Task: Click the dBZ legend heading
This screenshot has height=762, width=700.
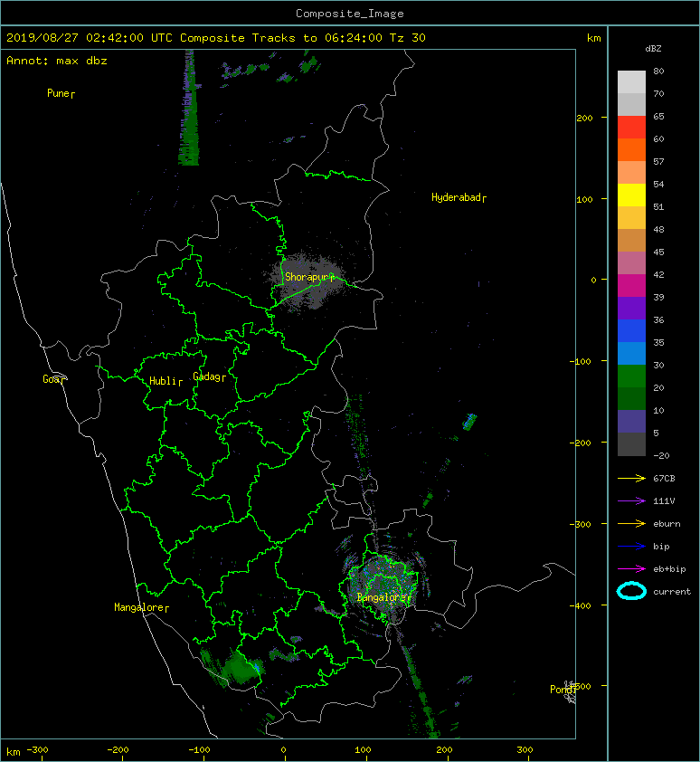Action: [x=653, y=49]
